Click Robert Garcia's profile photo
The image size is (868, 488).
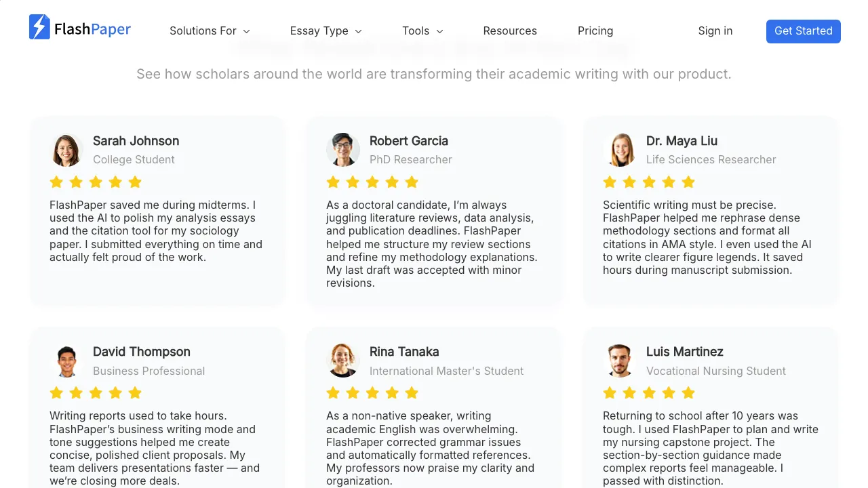point(343,150)
